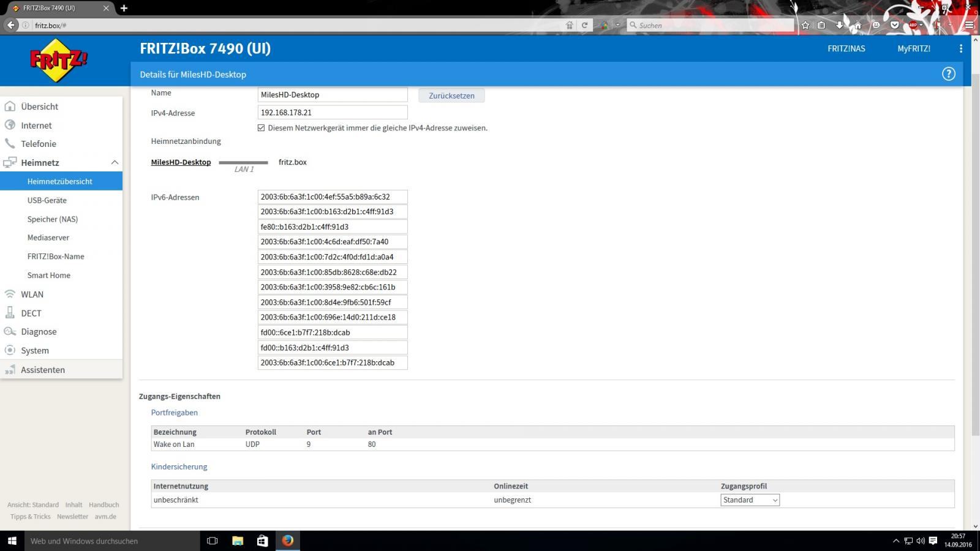
Task: Open the FRITZ!NAS link
Action: point(846,48)
